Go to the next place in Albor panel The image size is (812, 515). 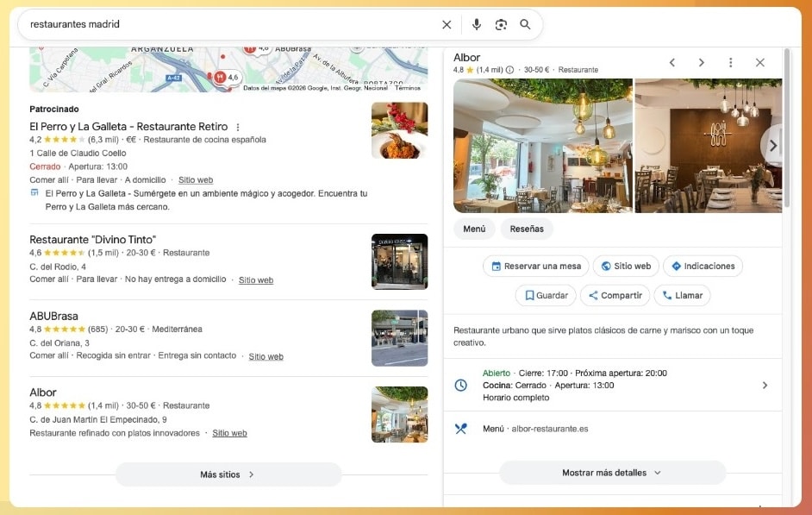pos(701,63)
